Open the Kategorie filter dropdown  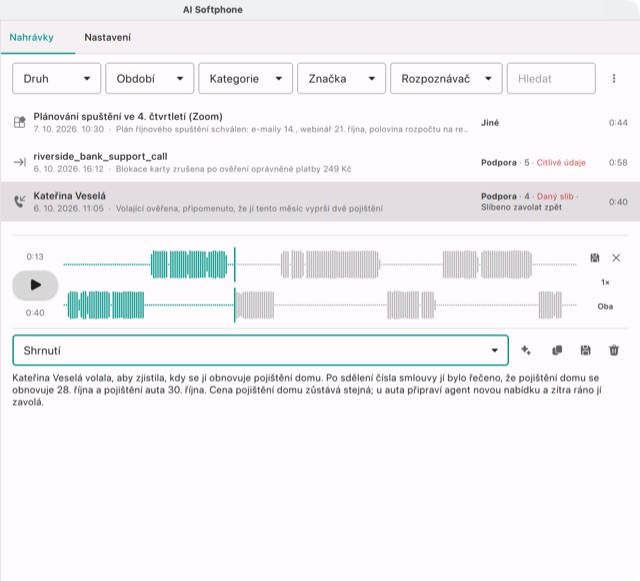tap(245, 78)
